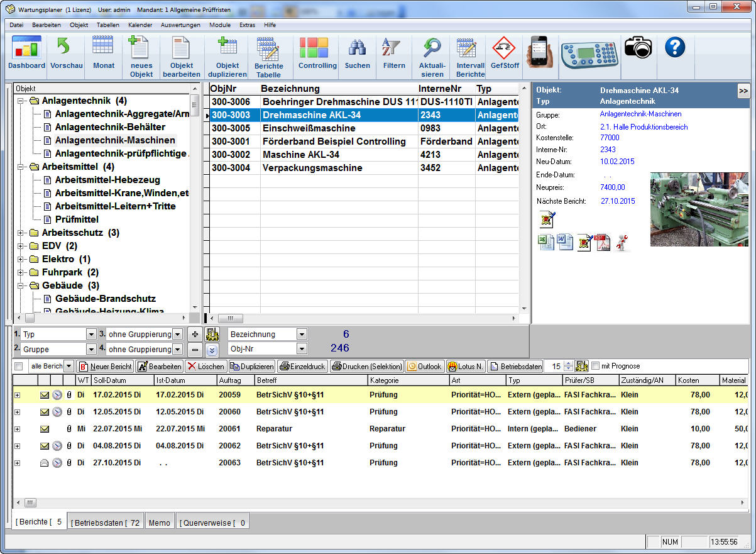Open the Auswertungen menu
756x554 pixels.
180,25
